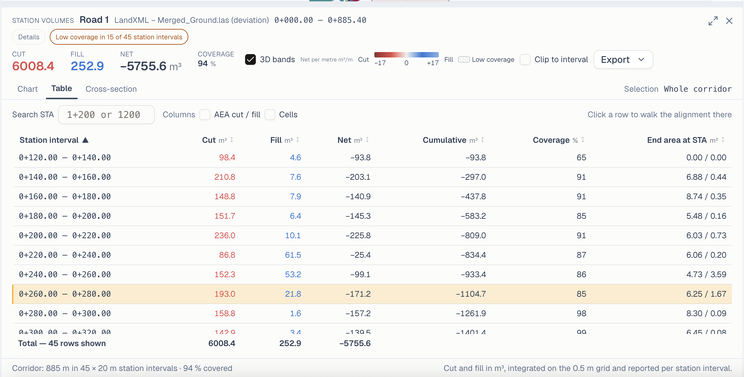Click the NET total -5755.6 m³ in header
744x377 pixels.
150,66
